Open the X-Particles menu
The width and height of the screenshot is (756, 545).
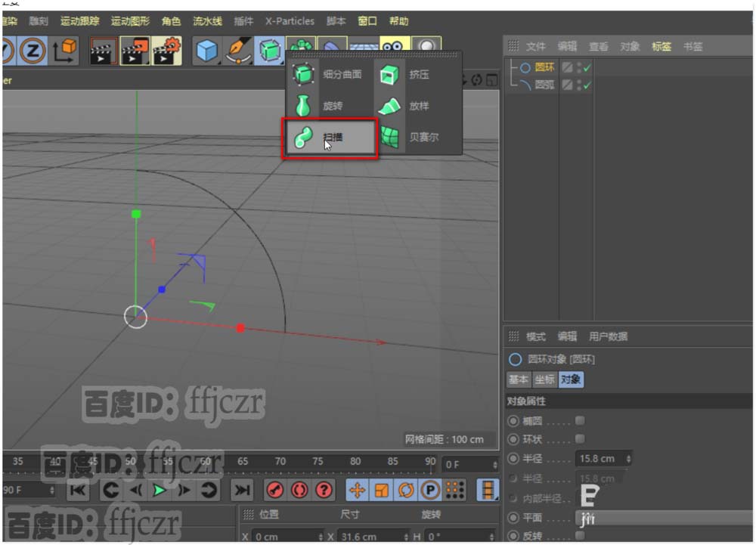[x=290, y=21]
